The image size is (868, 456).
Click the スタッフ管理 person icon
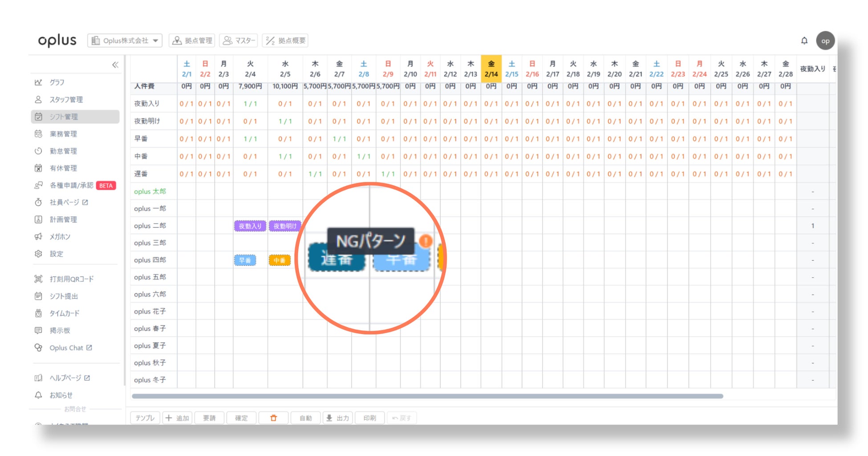click(38, 99)
